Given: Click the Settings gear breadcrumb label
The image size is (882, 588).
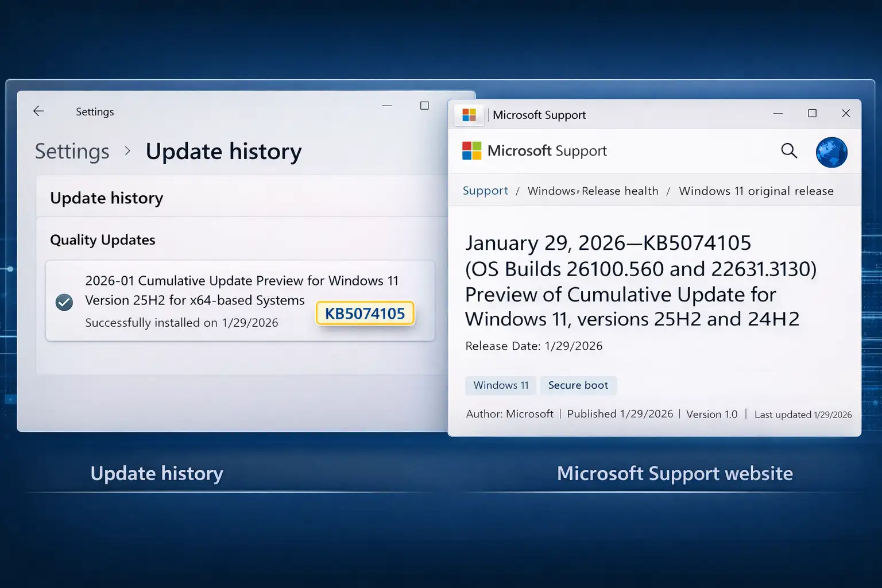Looking at the screenshot, I should (72, 151).
